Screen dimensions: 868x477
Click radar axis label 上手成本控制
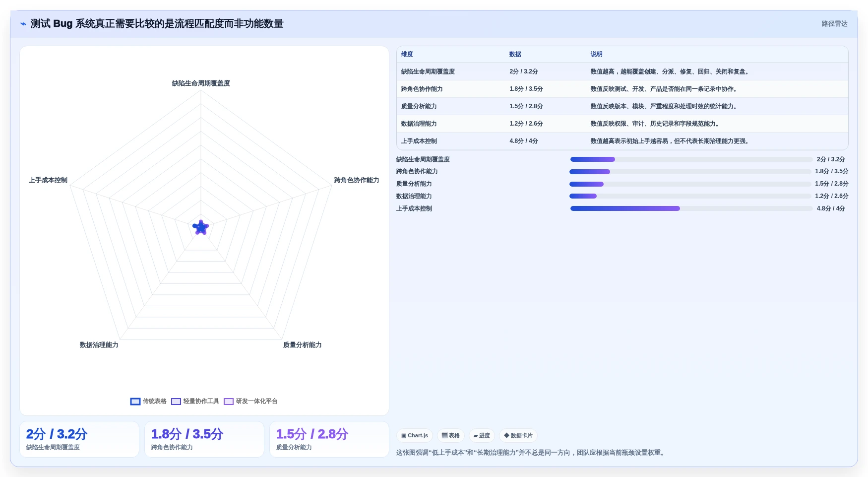[x=48, y=180]
